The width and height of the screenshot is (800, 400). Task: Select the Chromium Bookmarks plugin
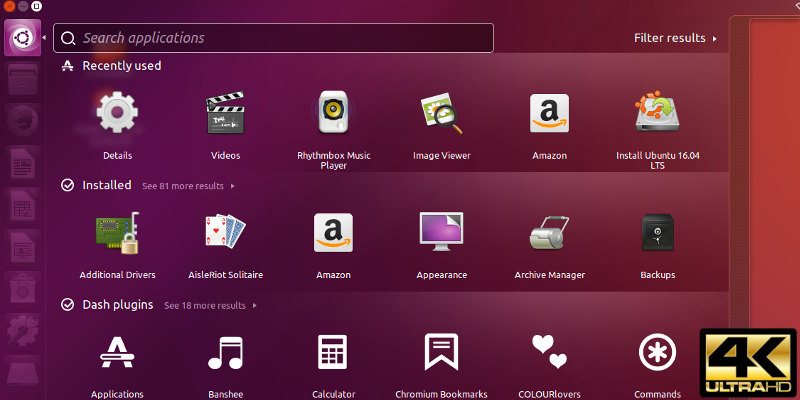click(442, 352)
